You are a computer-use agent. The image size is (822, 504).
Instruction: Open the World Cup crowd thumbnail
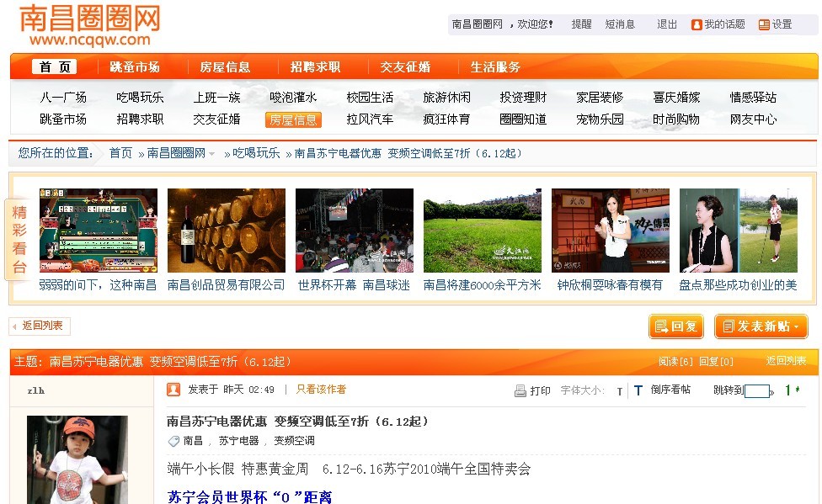coord(355,231)
